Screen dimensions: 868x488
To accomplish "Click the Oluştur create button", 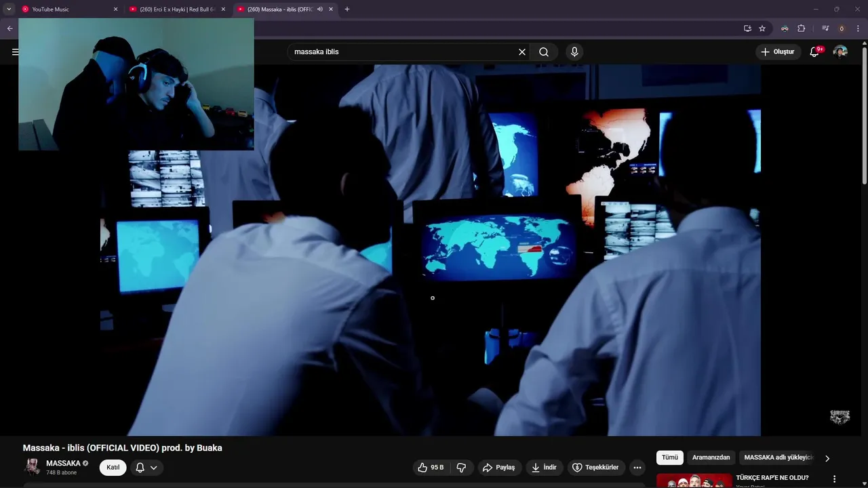I will [x=778, y=52].
